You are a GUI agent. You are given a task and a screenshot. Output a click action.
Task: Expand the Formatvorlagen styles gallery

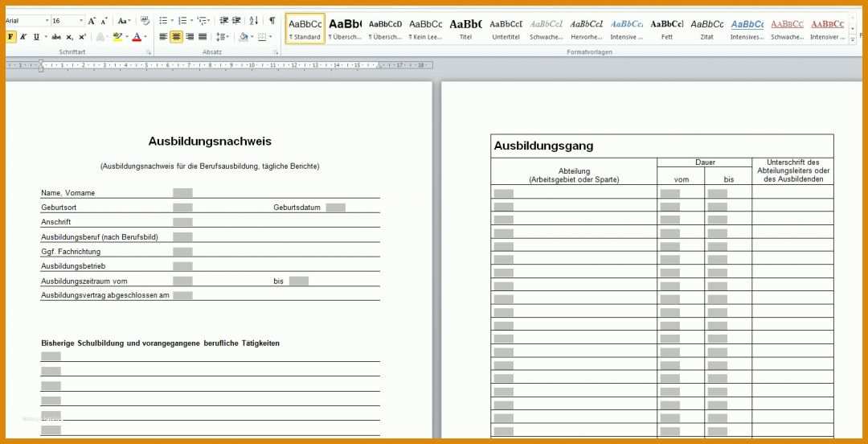pos(851,40)
